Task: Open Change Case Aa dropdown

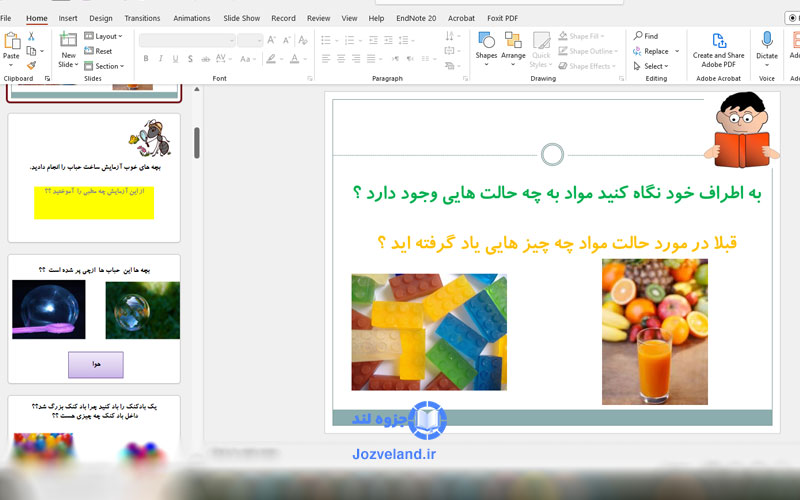Action: [x=248, y=59]
